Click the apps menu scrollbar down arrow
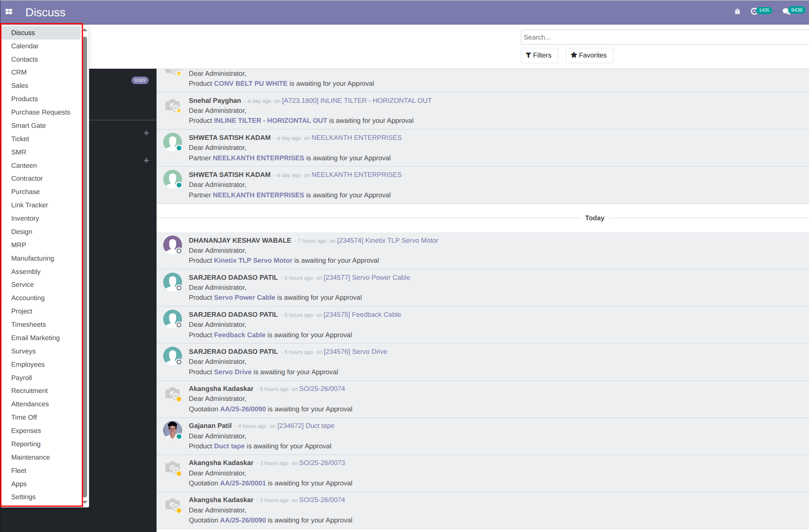Viewport: 809px width, 532px height. coord(85,502)
